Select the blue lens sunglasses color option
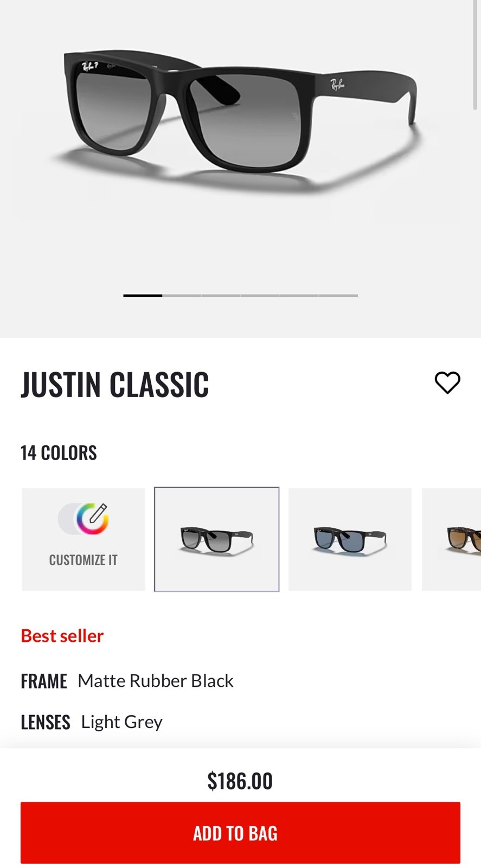Viewport: 481px width, 868px height. [x=350, y=539]
